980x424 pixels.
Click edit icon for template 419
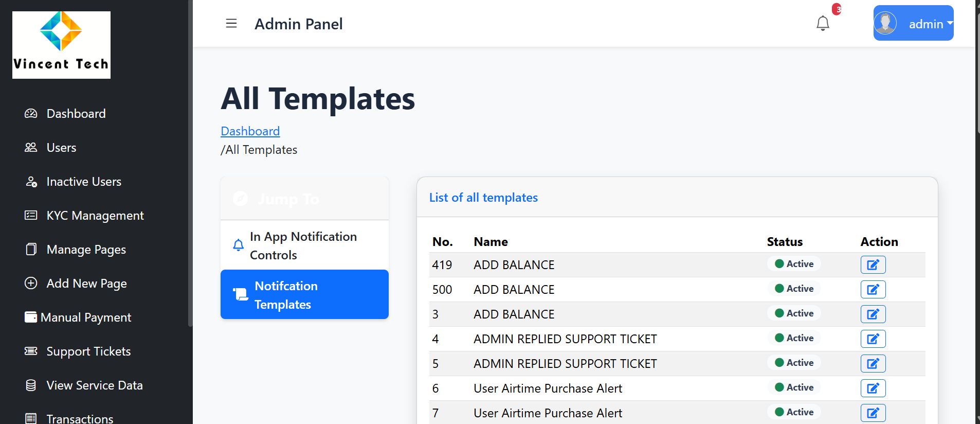[873, 265]
